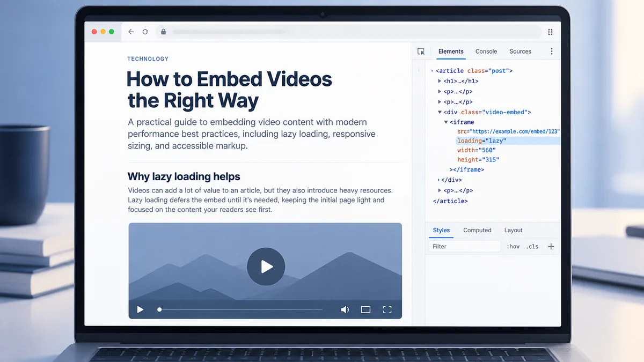Collapse the div class="video-embed" node
The image size is (644, 362).
tap(440, 113)
